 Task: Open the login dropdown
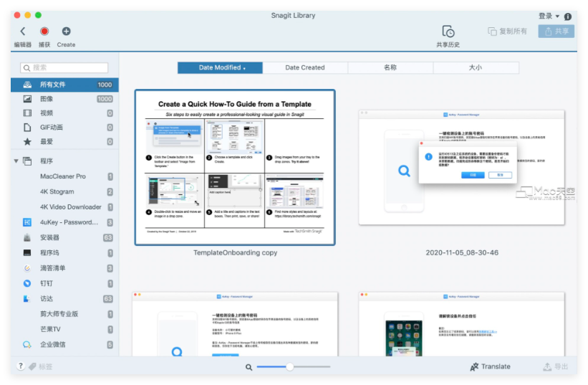click(549, 16)
